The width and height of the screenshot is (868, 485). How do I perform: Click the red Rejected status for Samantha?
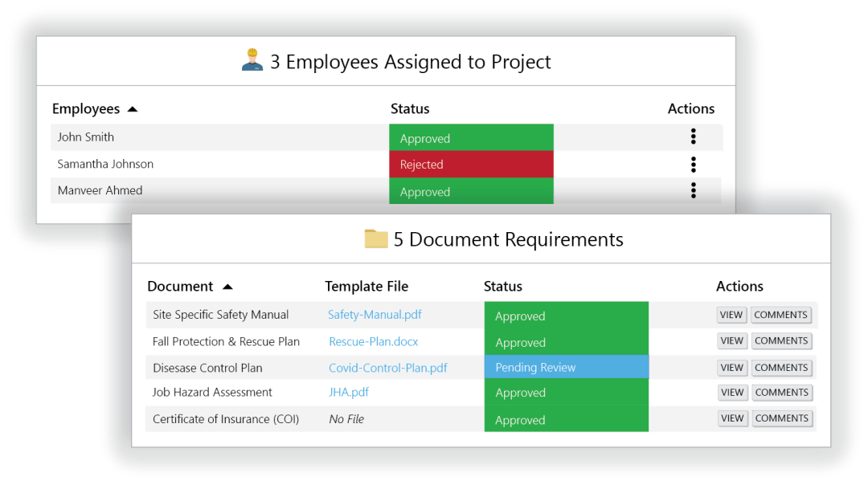pos(471,165)
